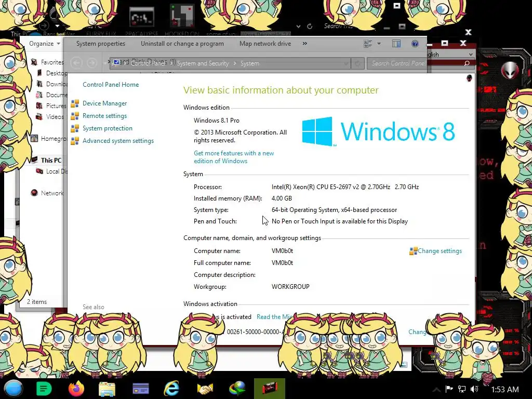
Task: Open the address bar history dropdown
Action: pos(346,63)
